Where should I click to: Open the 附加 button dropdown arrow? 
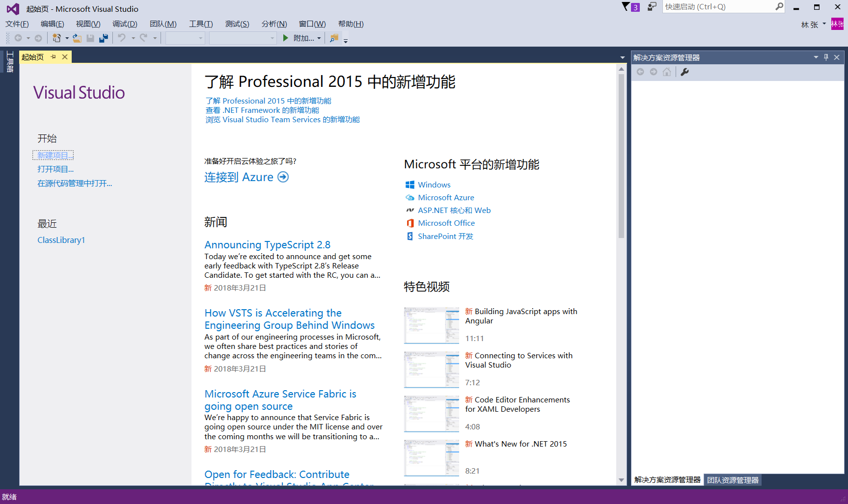(x=319, y=38)
